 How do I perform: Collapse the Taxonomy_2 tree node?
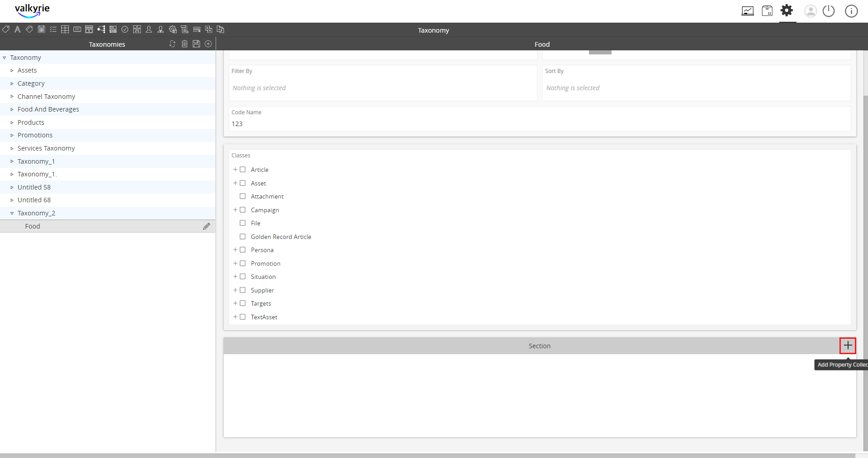coord(12,213)
